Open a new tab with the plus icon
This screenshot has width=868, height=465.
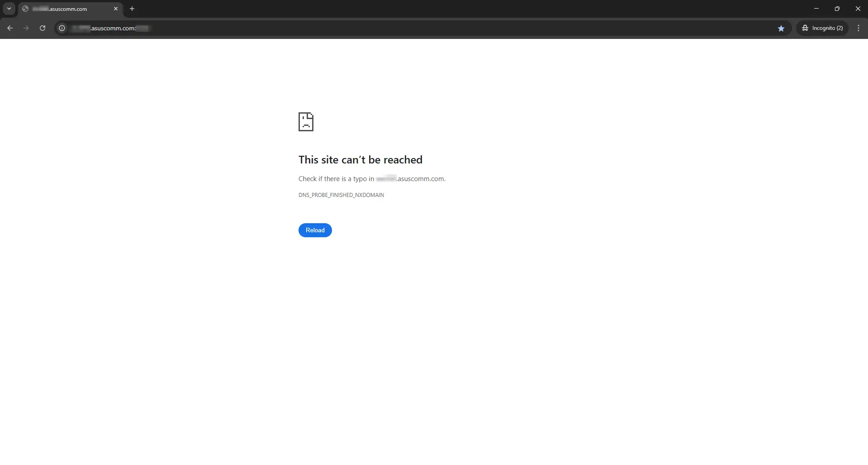[132, 9]
